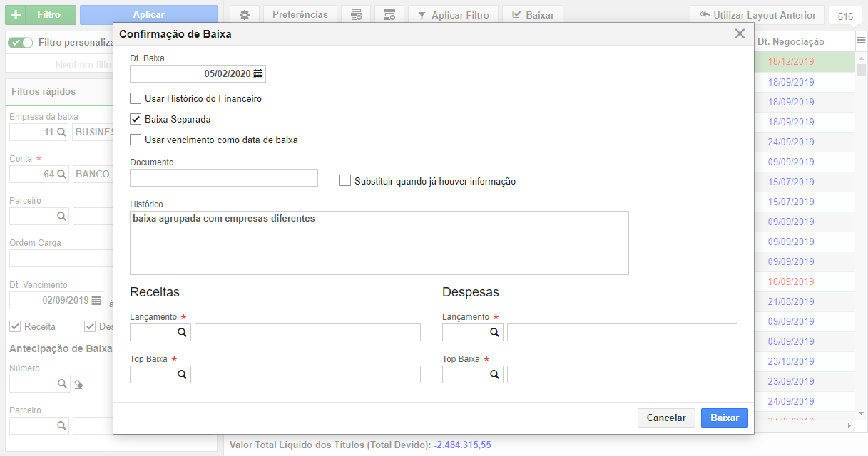Select the row dated 23/09/2019

click(790, 381)
